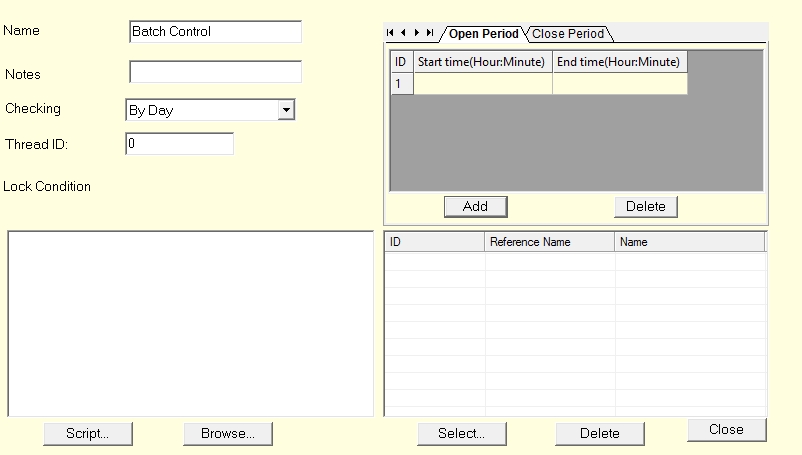Click next tab navigation arrow
The width and height of the screenshot is (802, 455).
click(x=416, y=34)
